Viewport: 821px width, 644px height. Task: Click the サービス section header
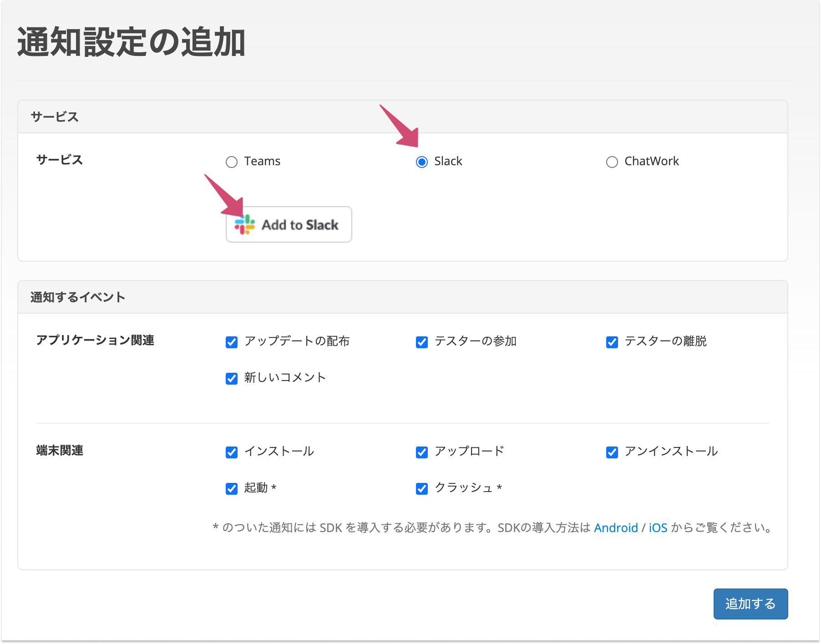click(55, 117)
